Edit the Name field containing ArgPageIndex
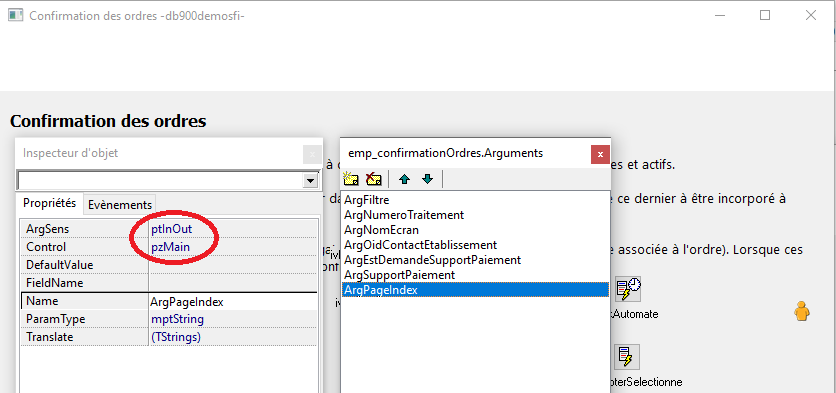This screenshot has height=393, width=836. click(x=233, y=301)
